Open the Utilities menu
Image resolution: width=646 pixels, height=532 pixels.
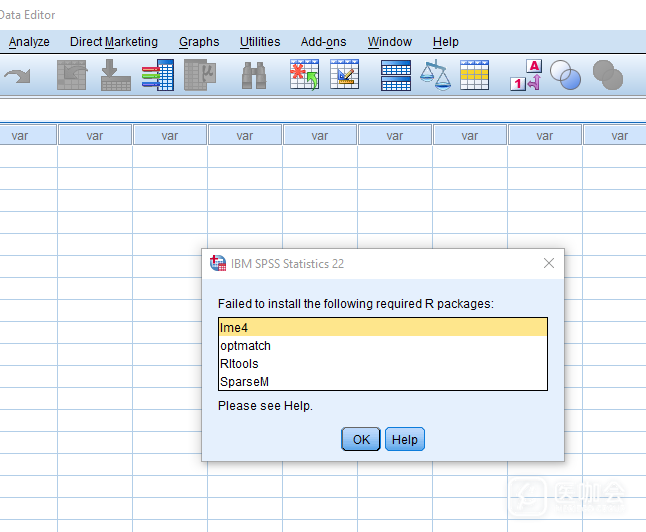coord(260,42)
